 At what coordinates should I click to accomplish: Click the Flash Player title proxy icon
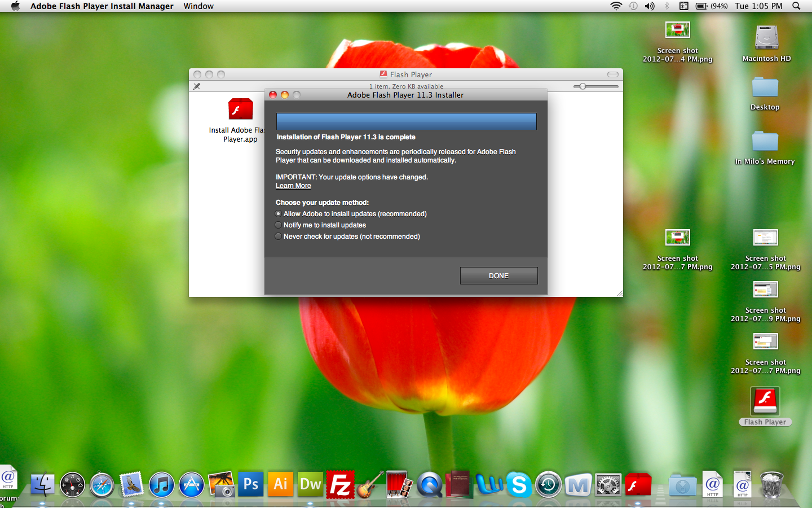383,75
